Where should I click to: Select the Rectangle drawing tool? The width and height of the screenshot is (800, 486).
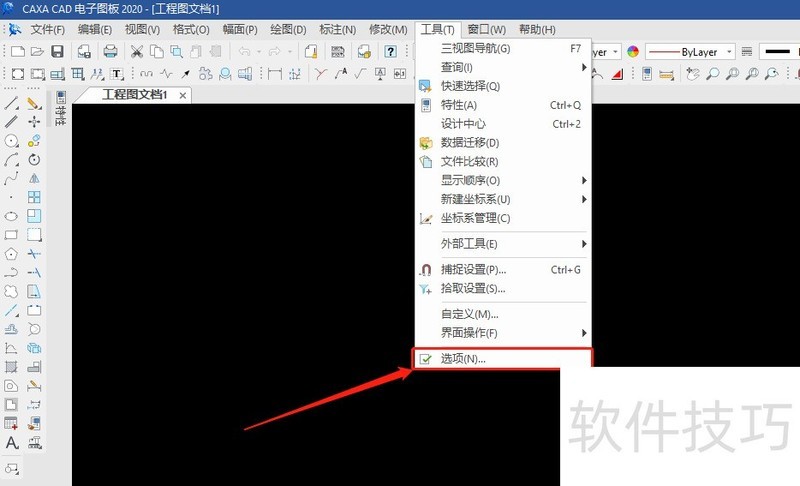click(x=11, y=235)
